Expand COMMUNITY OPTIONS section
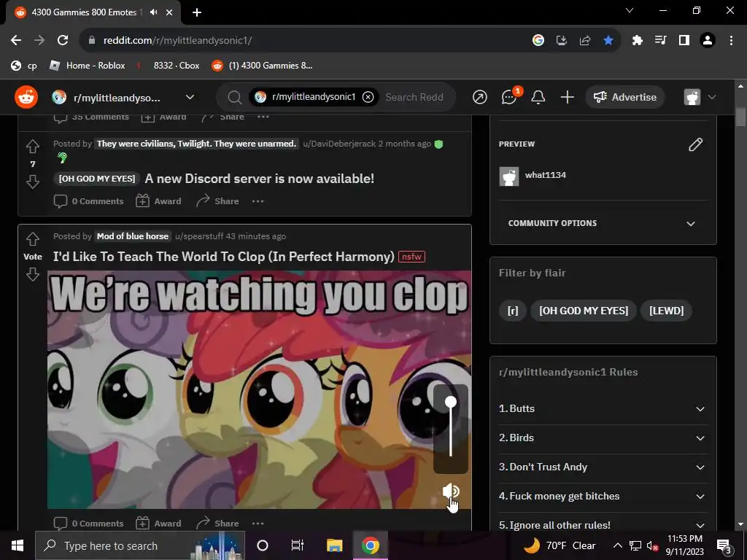Viewport: 747px width, 560px height. 603,223
